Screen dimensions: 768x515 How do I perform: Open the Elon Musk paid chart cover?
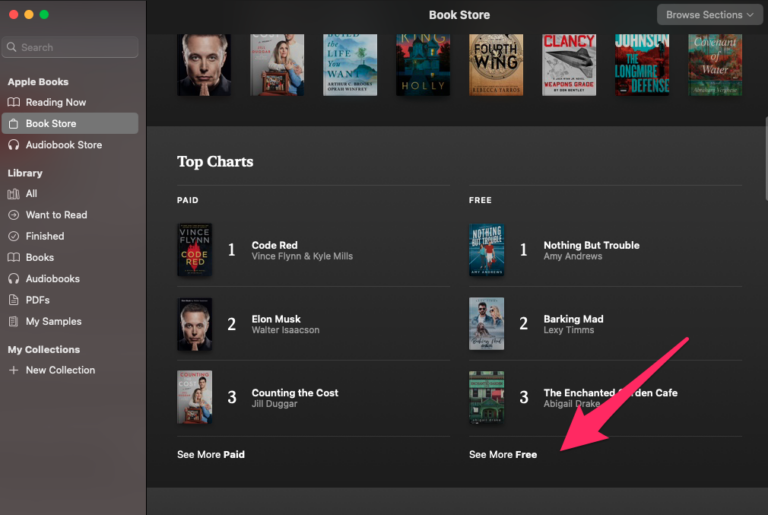coord(194,324)
